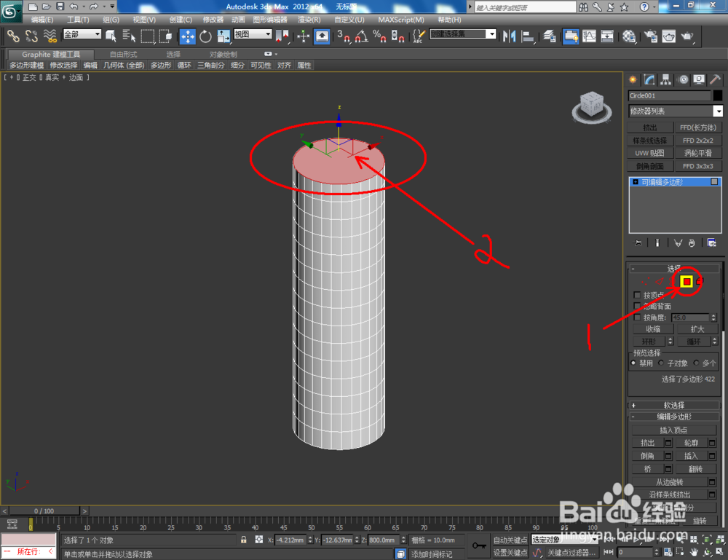Toggle 自动关键点 auto key mode
Image resolution: width=728 pixels, height=560 pixels.
(x=510, y=540)
